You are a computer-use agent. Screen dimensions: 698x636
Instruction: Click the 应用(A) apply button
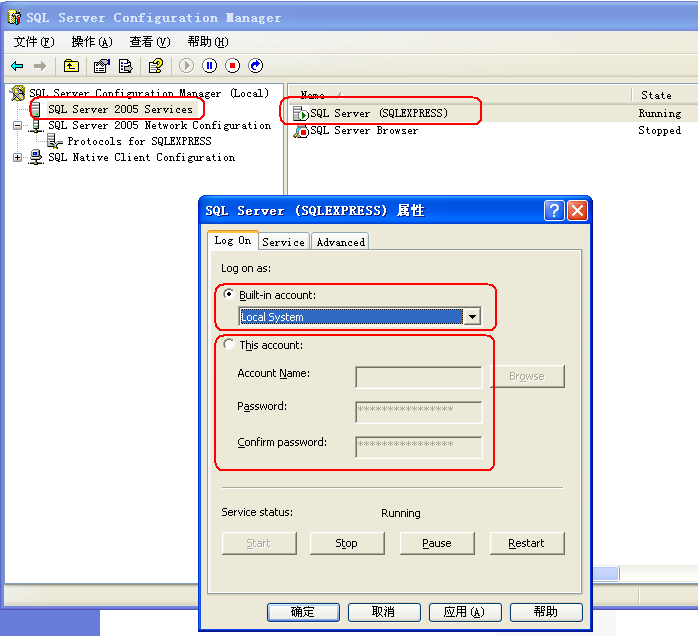(464, 612)
